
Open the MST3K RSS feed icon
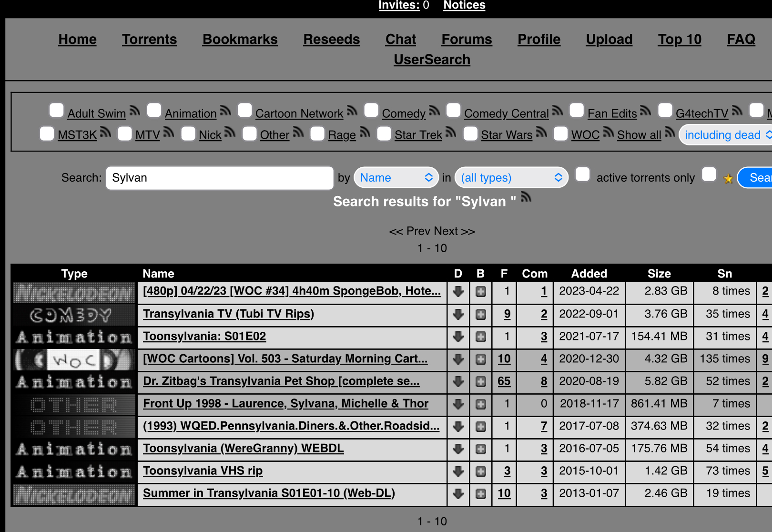(x=105, y=132)
